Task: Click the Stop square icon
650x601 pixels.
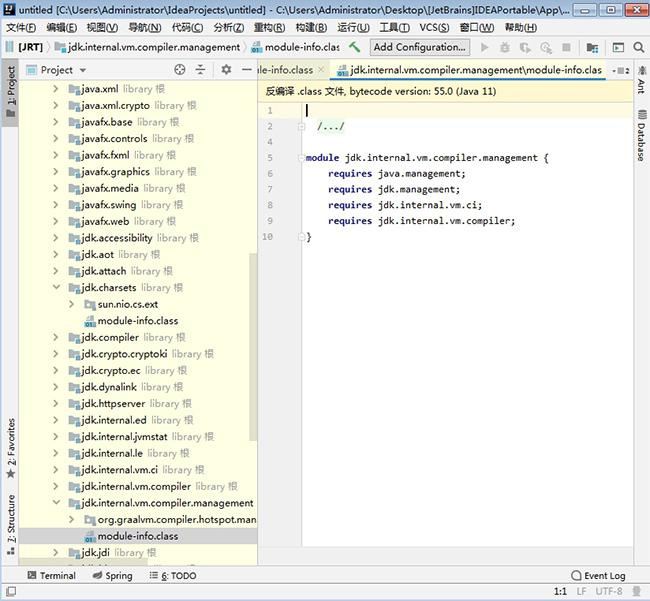Action: coord(566,47)
